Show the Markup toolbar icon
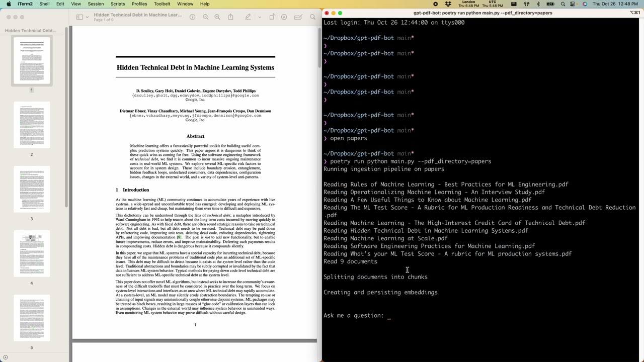This screenshot has width=644, height=362. coord(284,17)
